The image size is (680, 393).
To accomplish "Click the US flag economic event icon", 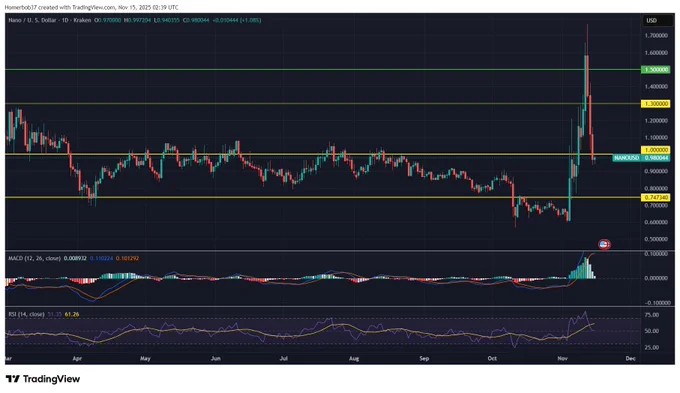I will (x=604, y=245).
